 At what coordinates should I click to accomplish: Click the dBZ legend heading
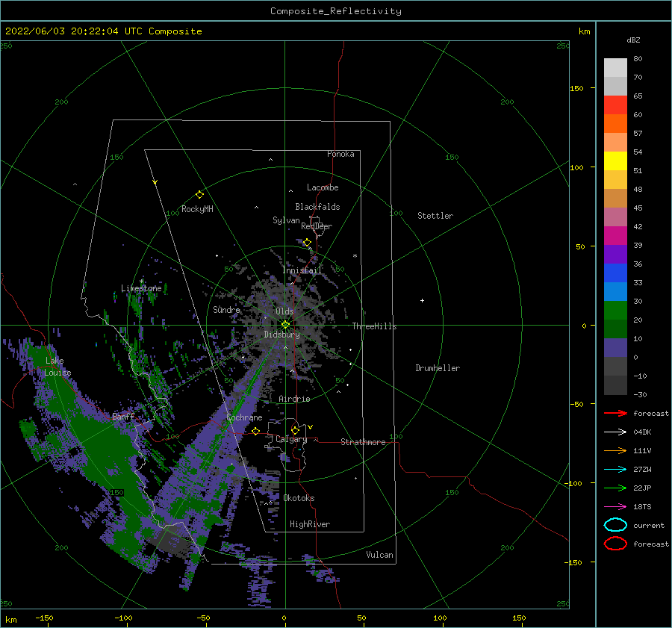(633, 40)
